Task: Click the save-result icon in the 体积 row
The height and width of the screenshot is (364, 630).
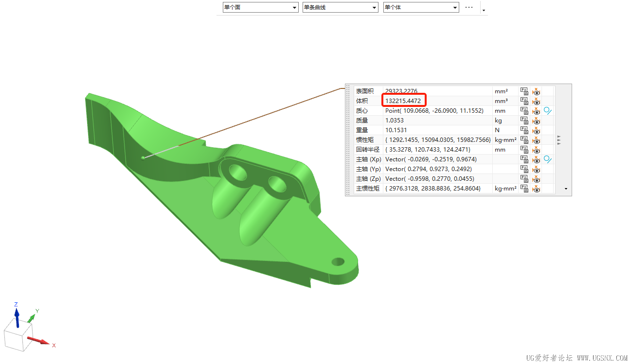Action: (x=524, y=101)
